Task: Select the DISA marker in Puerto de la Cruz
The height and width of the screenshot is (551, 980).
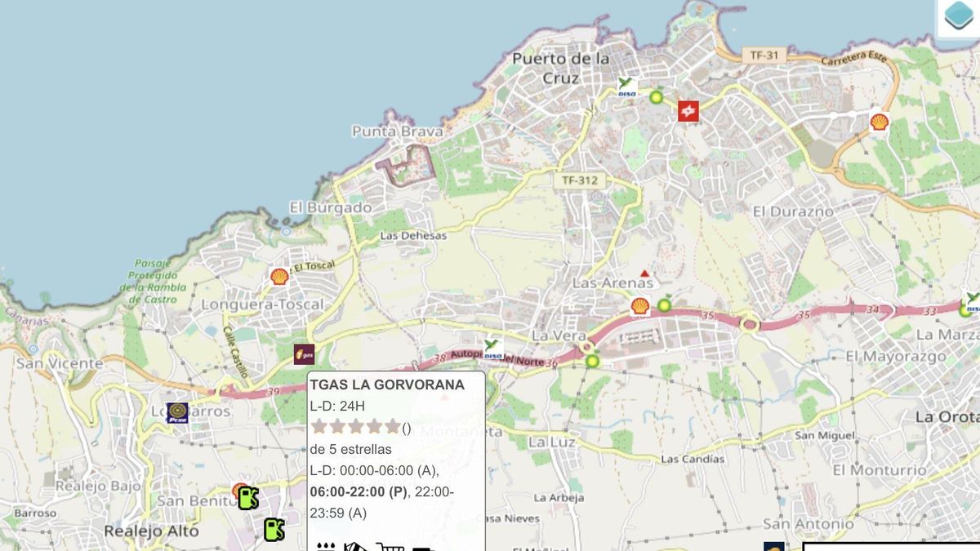Action: [627, 87]
